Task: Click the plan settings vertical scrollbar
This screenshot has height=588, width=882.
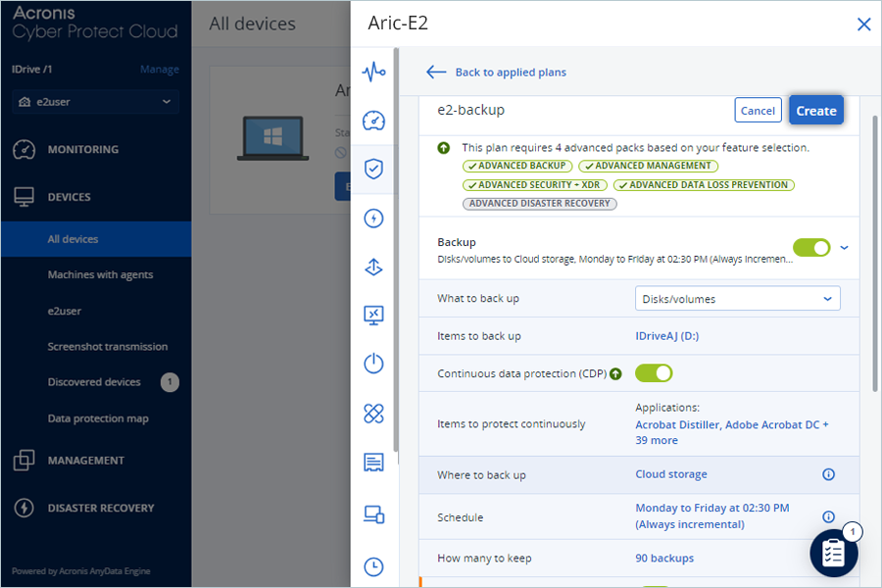Action: point(875,253)
